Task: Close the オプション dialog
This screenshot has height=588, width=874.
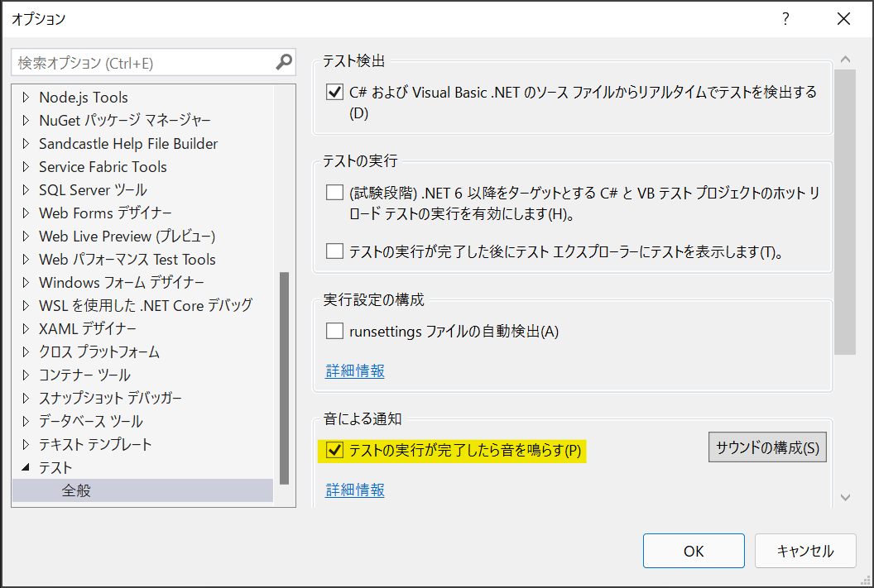Action: (x=843, y=19)
